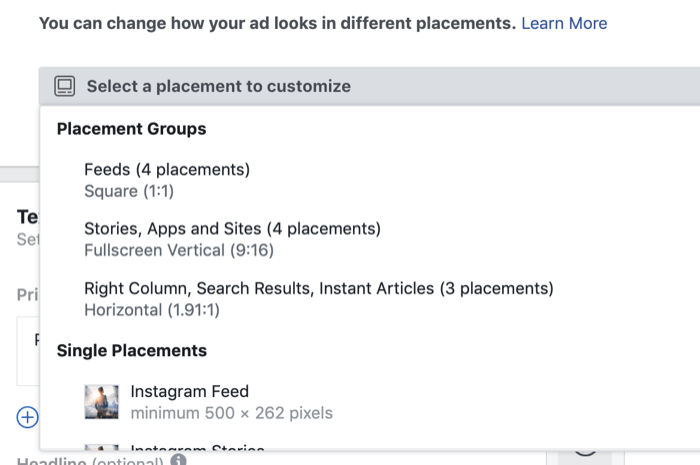Click the Placement Groups heading
700x465 pixels.
[131, 129]
